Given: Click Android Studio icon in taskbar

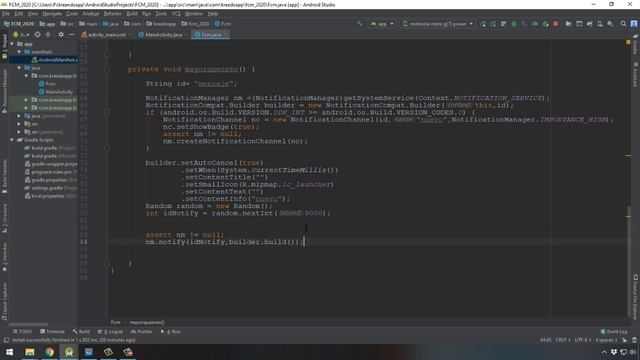Looking at the screenshot, I should coord(69,352).
